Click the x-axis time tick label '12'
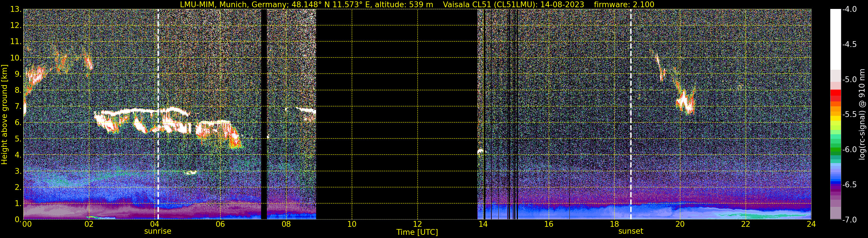This screenshot has width=868, height=238. tap(417, 224)
